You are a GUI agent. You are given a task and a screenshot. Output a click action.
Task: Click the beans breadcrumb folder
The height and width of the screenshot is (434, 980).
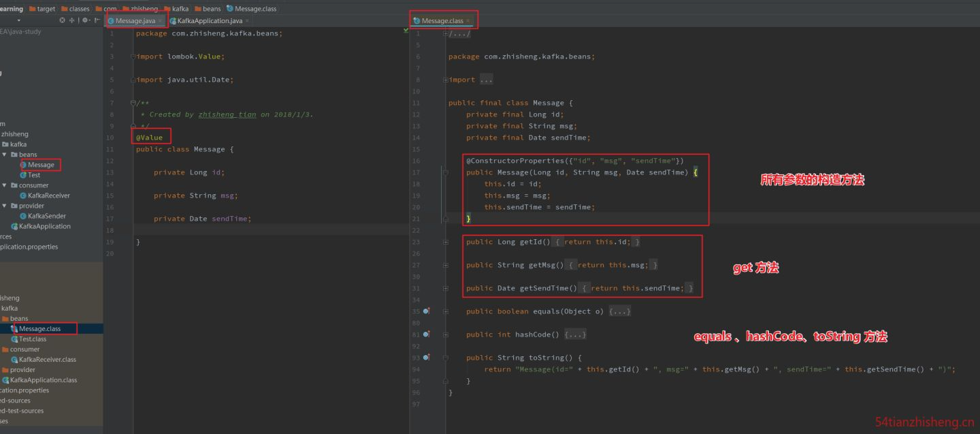[x=208, y=9]
